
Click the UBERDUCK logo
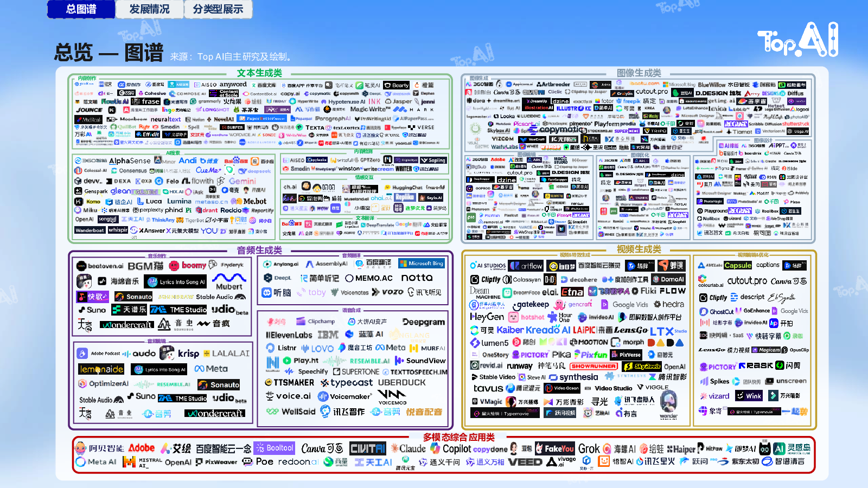coord(402,383)
